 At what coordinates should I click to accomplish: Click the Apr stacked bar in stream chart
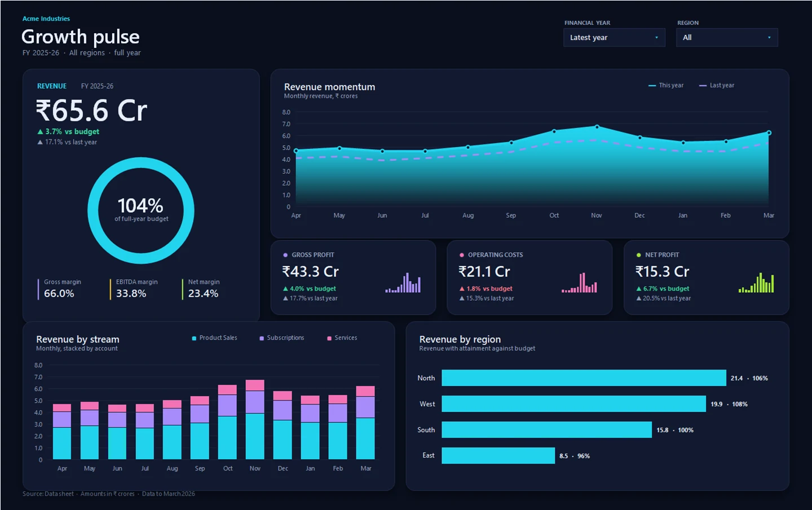point(62,432)
